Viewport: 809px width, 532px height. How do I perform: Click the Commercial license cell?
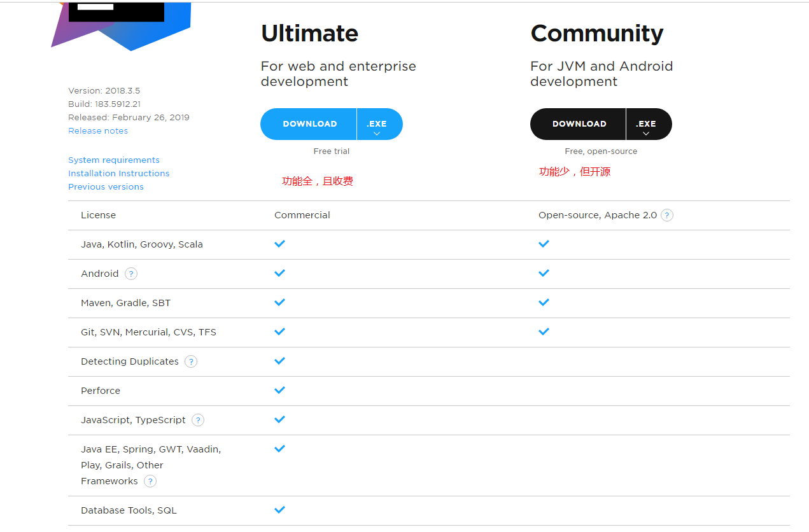[x=302, y=215]
